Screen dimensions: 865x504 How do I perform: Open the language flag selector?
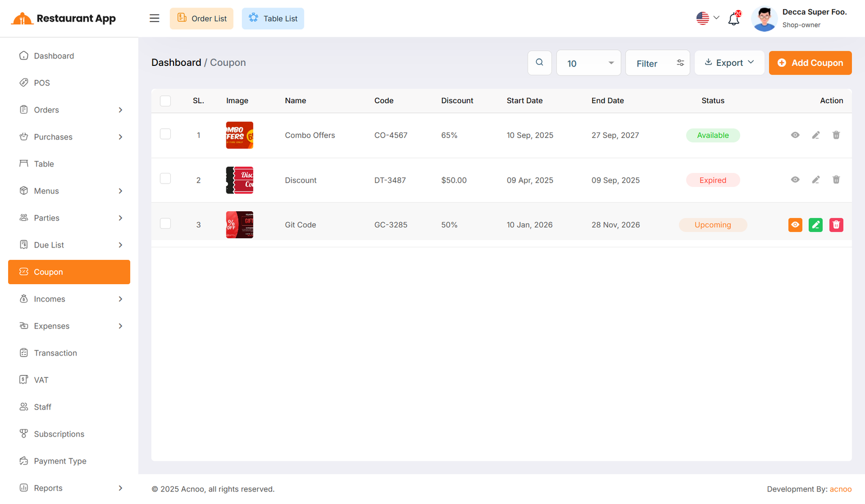[707, 18]
